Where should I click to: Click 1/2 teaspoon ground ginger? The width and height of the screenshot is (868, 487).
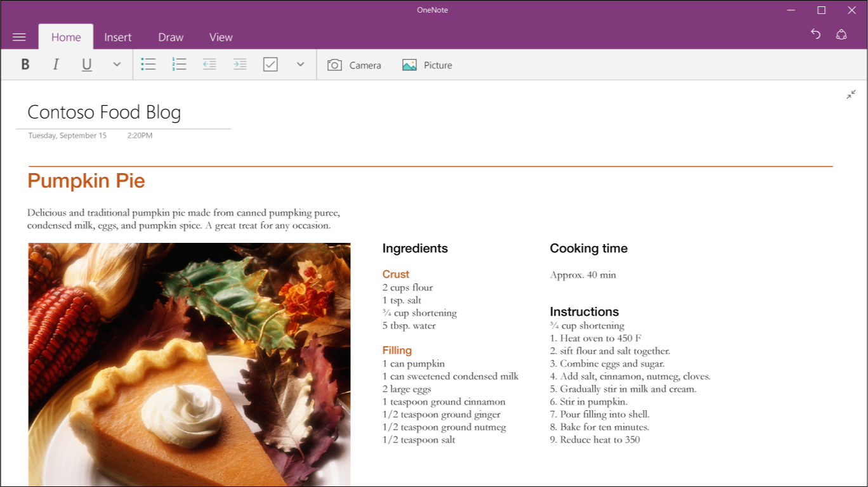[x=442, y=415]
